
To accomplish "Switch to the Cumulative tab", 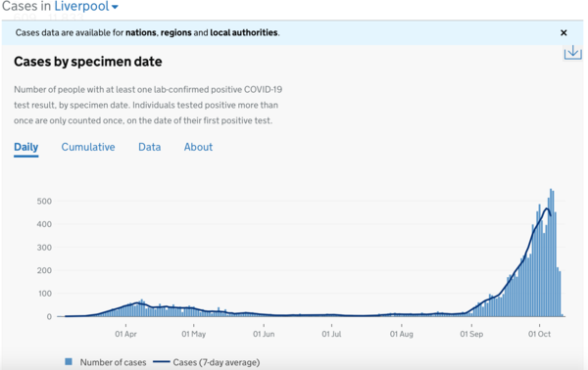I will click(88, 147).
